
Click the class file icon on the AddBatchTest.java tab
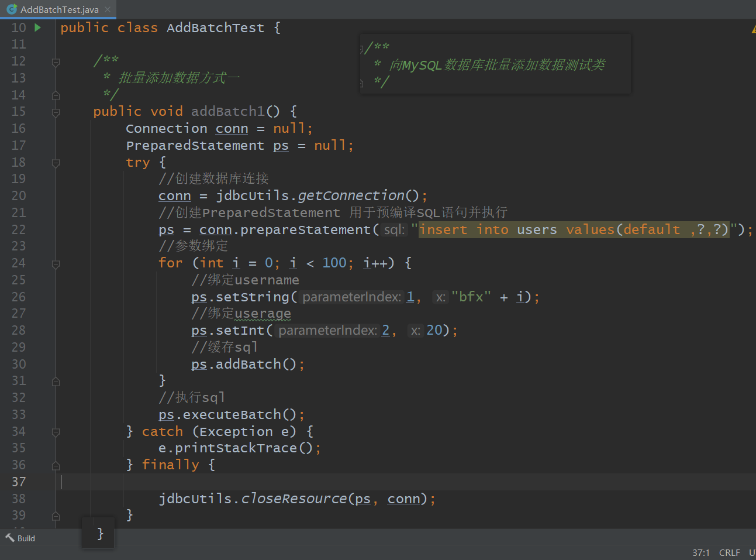(x=12, y=9)
